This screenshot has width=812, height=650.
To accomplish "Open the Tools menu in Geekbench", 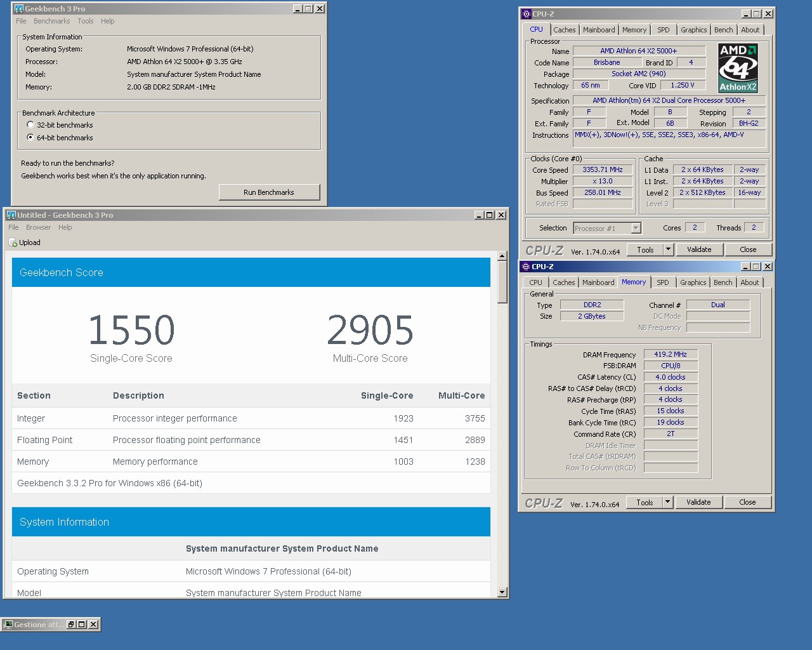I will 85,22.
